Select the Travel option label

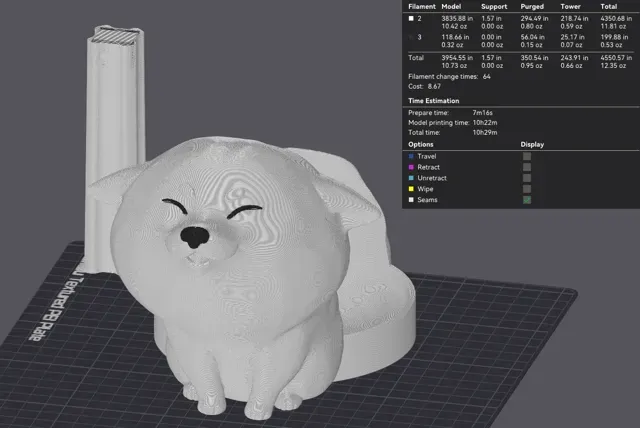click(427, 156)
